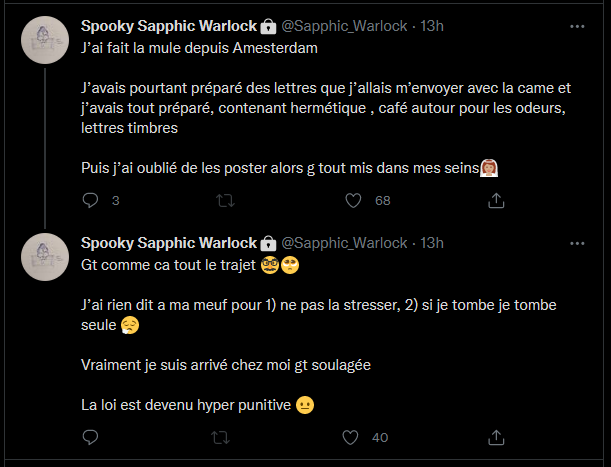Open more options on second tweet
This screenshot has width=611, height=467.
pyautogui.click(x=577, y=243)
